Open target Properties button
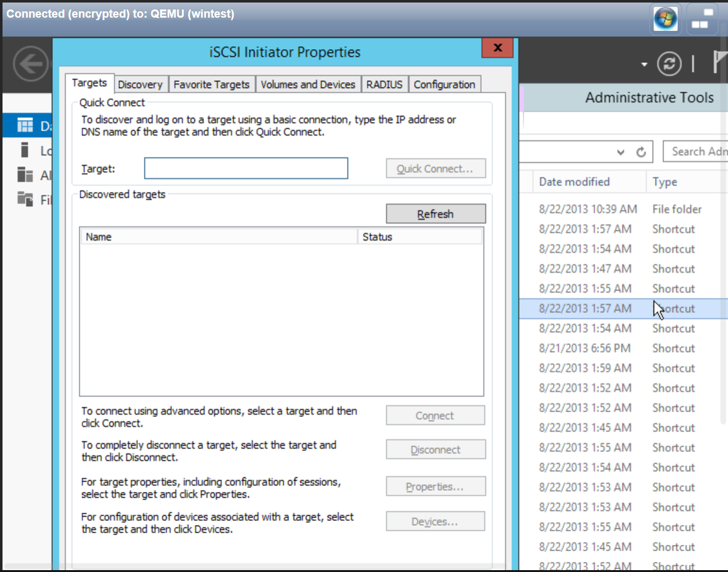This screenshot has width=728, height=572. click(x=436, y=486)
